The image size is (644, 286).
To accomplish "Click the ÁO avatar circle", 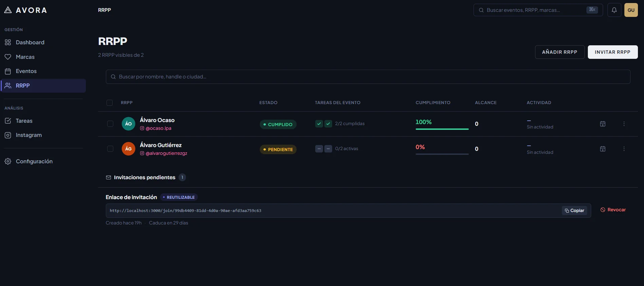I will [129, 124].
